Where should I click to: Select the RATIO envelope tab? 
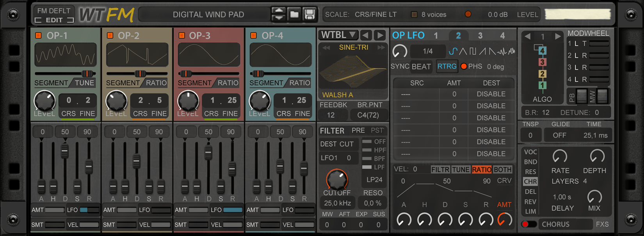[482, 170]
